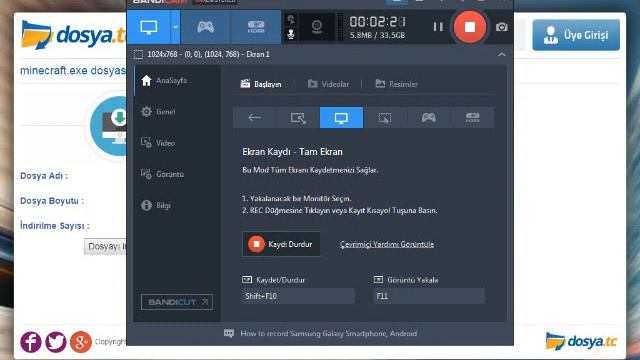640x360 pixels.
Task: Click the Shift+F10 hotkey field
Action: pyautogui.click(x=298, y=296)
